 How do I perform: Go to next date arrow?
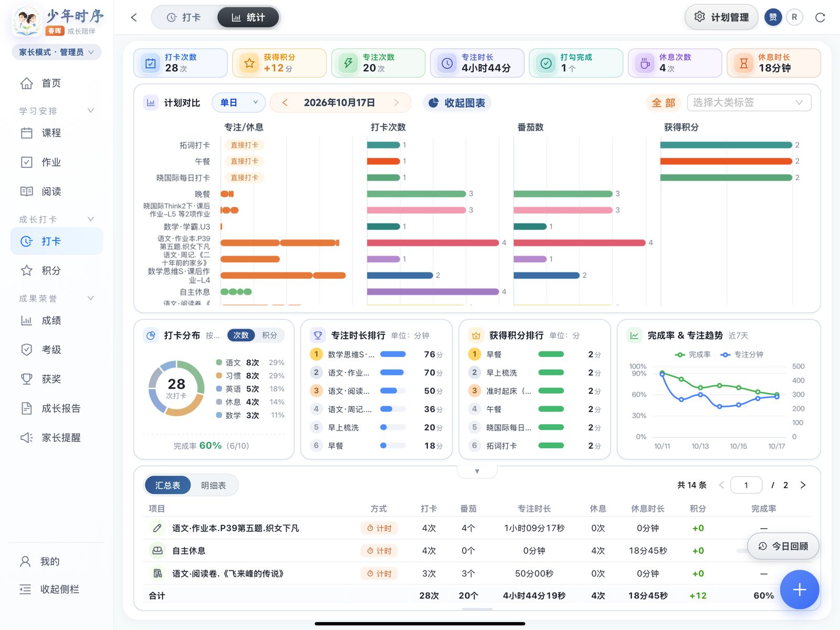396,102
